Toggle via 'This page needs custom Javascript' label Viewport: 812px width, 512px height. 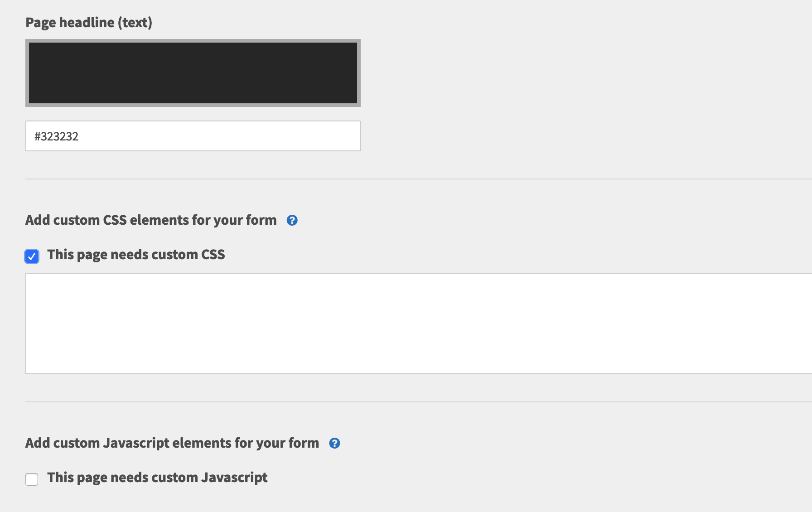(x=157, y=478)
